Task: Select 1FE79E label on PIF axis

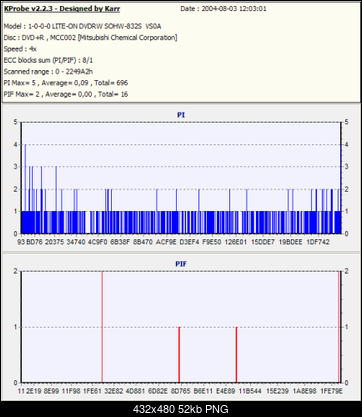Action: [331, 391]
